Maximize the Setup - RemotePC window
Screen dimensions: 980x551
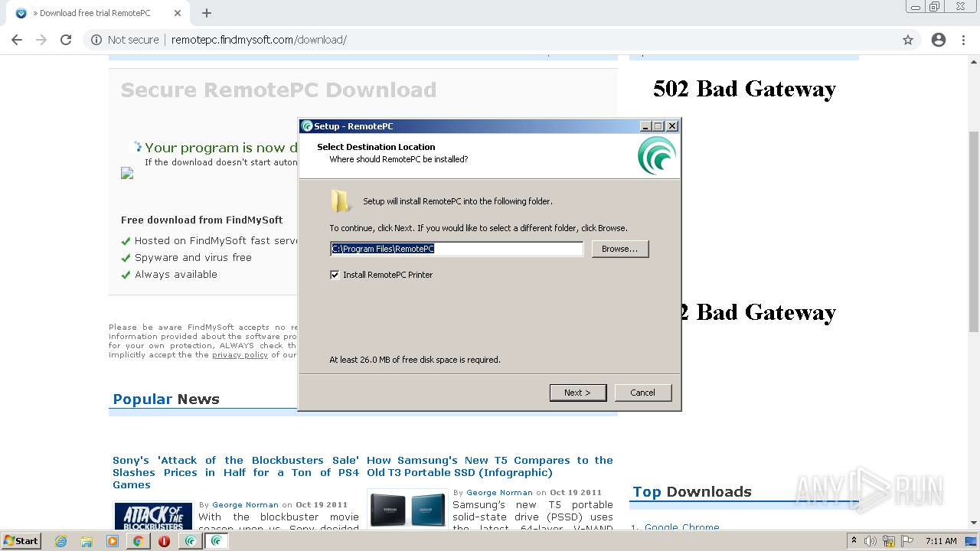tap(658, 126)
